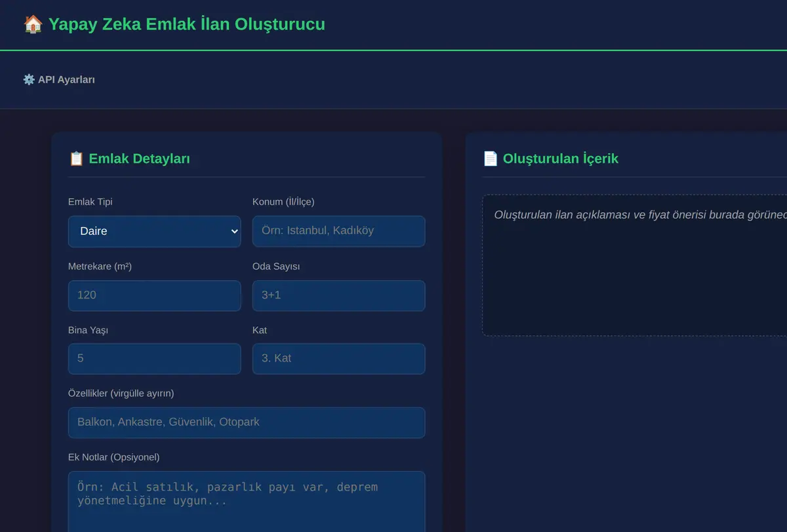Click the Ek Notlar (Opsiyonel) label
787x532 pixels.
pyautogui.click(x=114, y=457)
